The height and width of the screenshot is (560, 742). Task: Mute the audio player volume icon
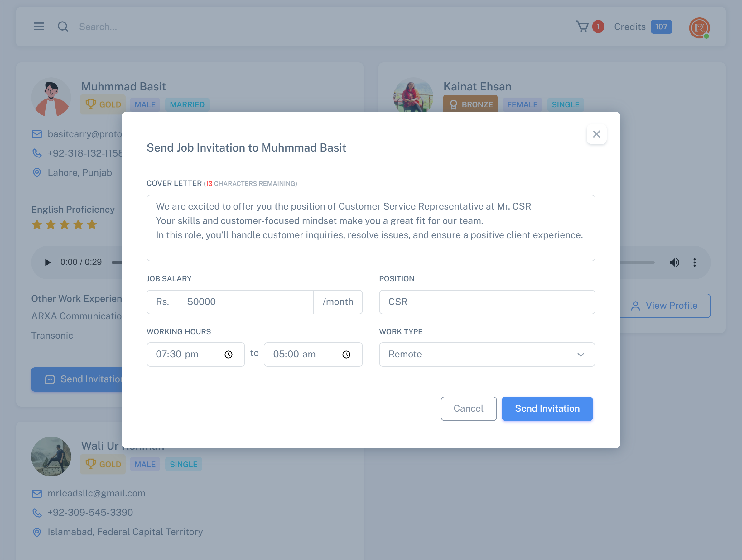point(674,263)
